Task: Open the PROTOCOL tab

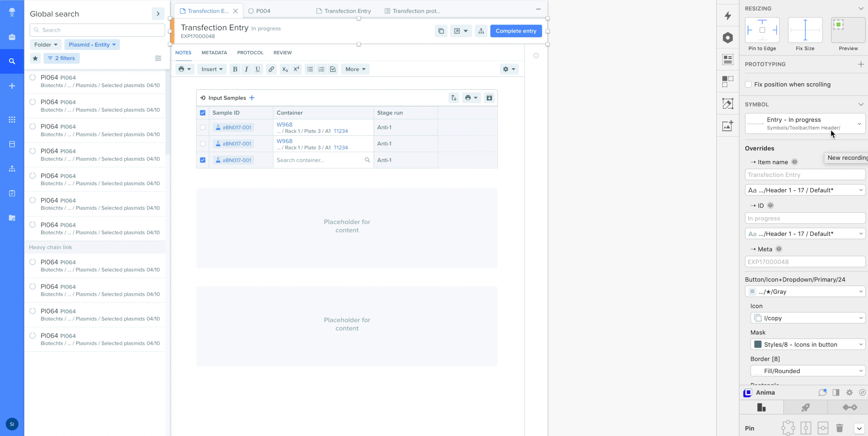Action: (x=250, y=53)
